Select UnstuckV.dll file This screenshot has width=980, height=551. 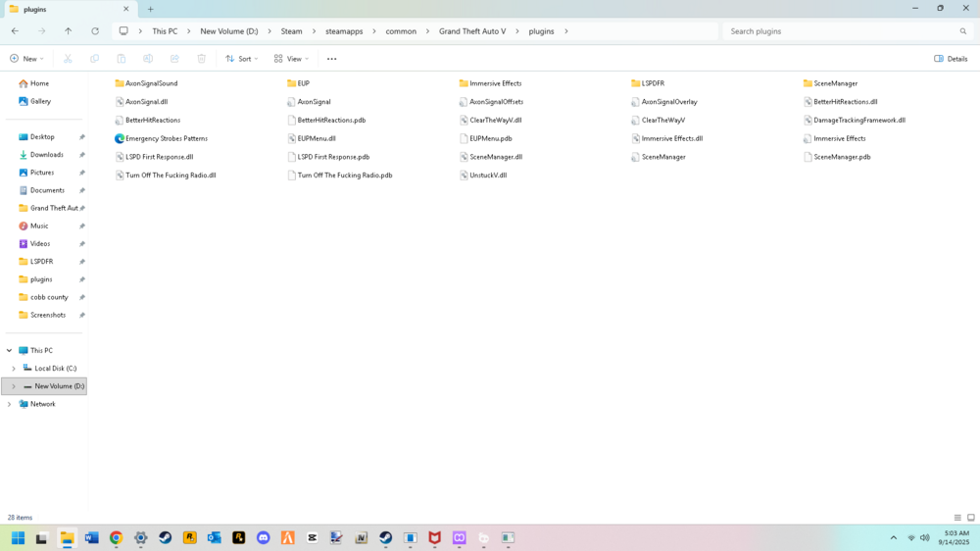click(483, 175)
